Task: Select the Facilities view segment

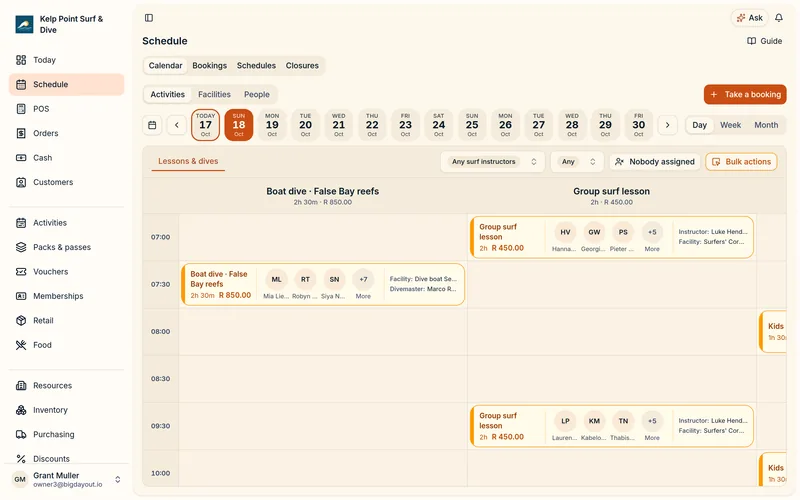Action: [x=214, y=94]
